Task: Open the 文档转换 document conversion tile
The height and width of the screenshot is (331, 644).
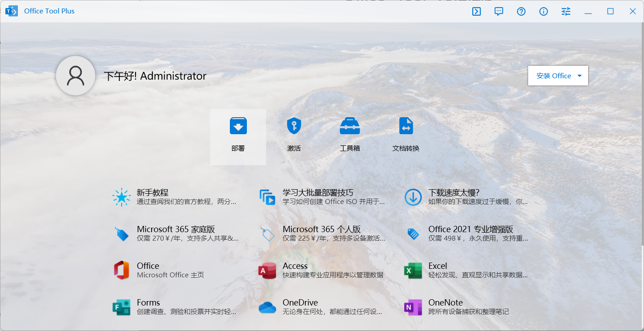Action: [406, 137]
